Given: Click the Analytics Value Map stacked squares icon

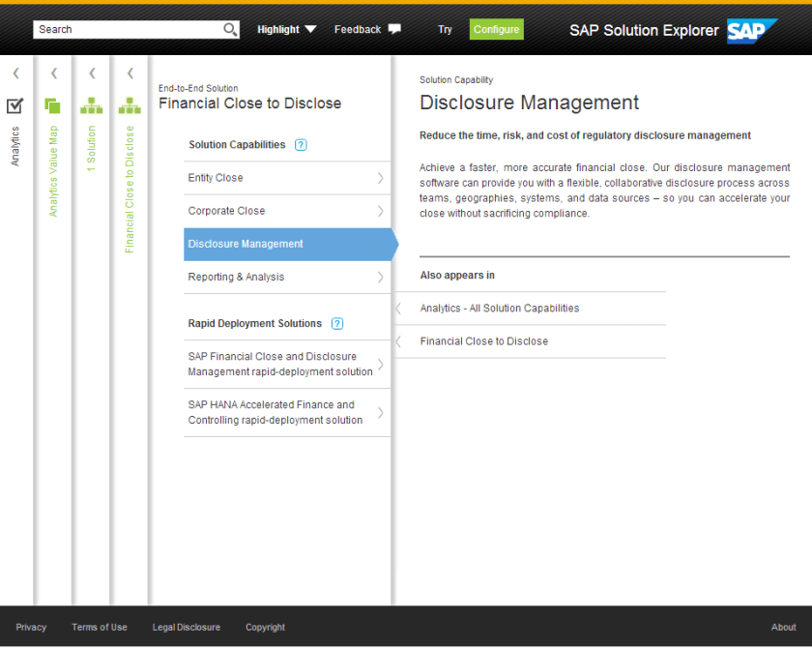Looking at the screenshot, I should [53, 106].
